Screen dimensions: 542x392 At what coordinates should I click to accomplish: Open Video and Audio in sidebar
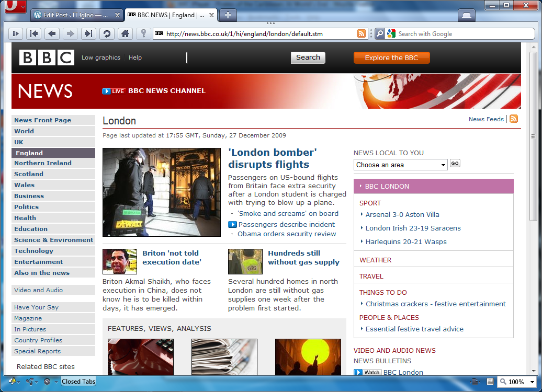pos(53,290)
